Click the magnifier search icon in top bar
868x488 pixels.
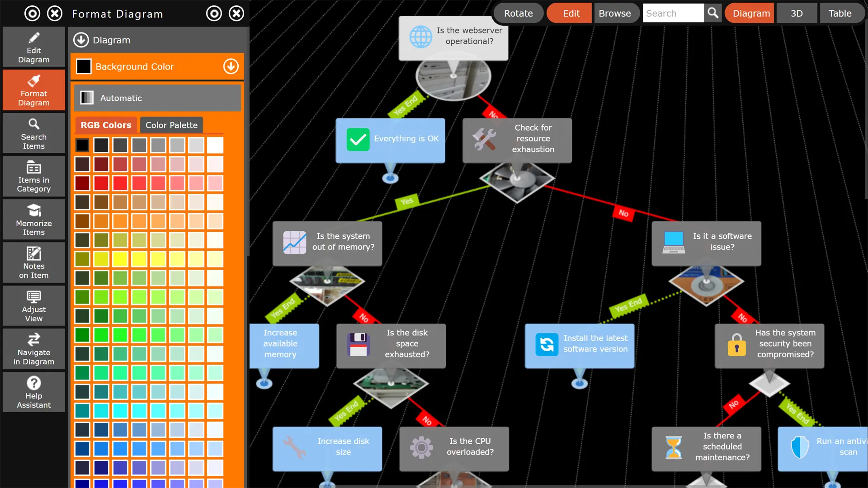(713, 13)
